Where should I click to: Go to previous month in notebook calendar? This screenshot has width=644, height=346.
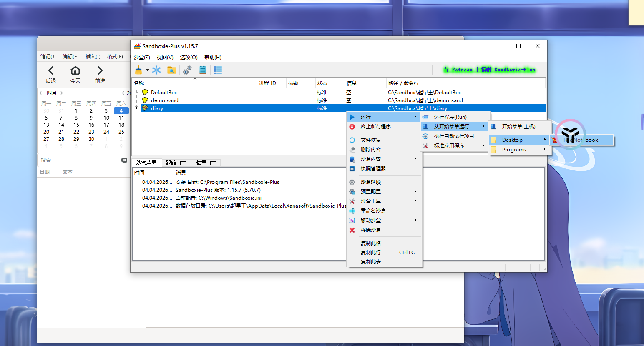point(40,93)
